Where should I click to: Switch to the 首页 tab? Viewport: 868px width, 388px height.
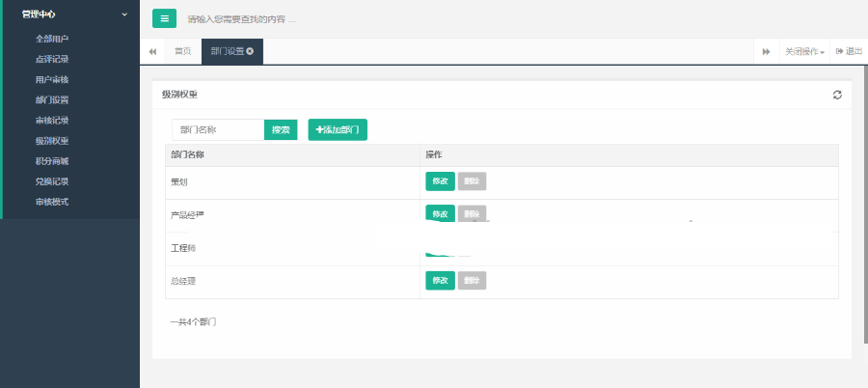182,51
